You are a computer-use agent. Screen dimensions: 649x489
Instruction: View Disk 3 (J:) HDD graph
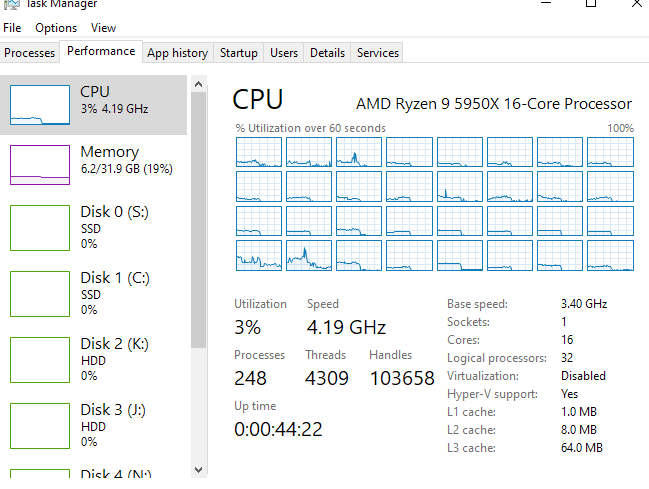pyautogui.click(x=40, y=425)
